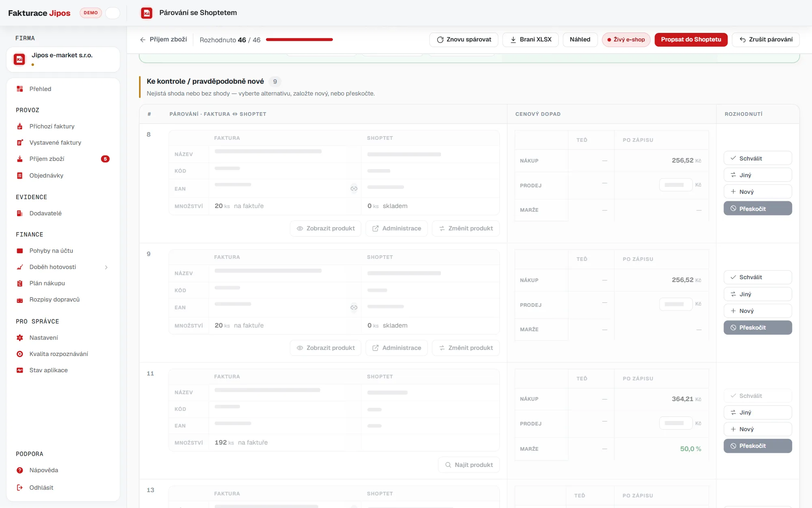Click the Pohyby na účtu icon
Image resolution: width=812 pixels, height=508 pixels.
pos(19,251)
